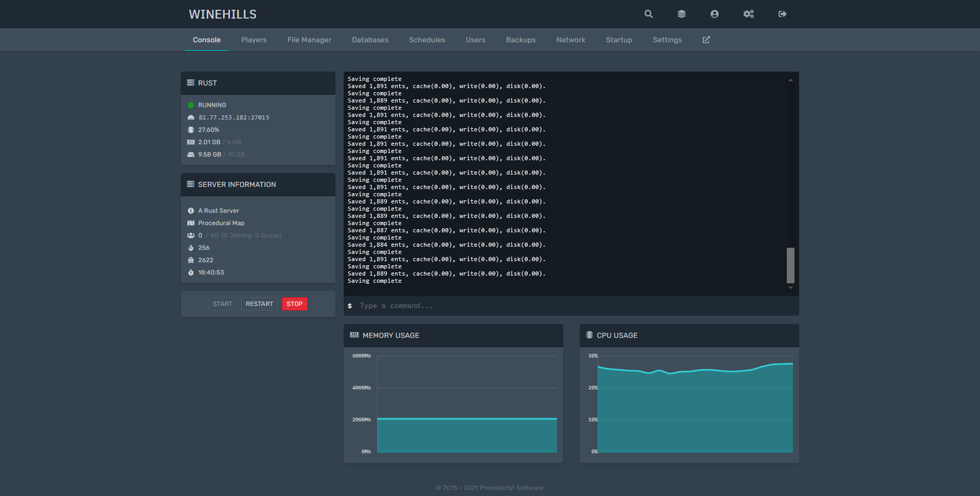Open the account profile icon
The height and width of the screenshot is (496, 980).
click(x=714, y=14)
